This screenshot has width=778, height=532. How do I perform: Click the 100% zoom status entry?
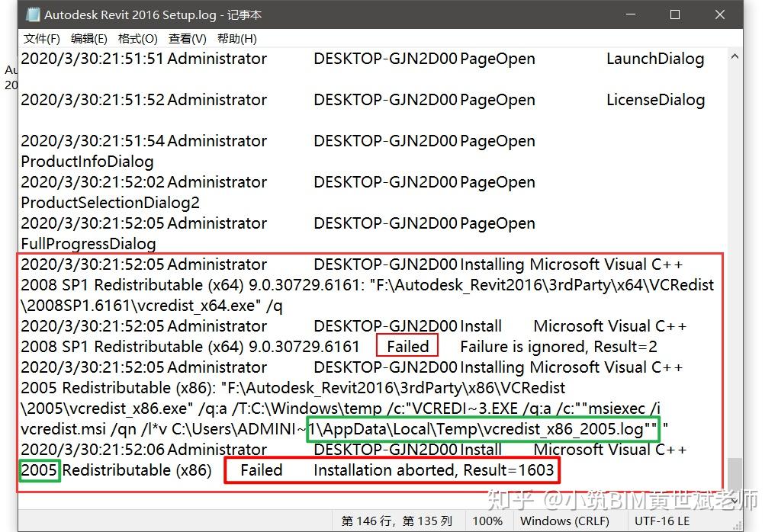[487, 521]
